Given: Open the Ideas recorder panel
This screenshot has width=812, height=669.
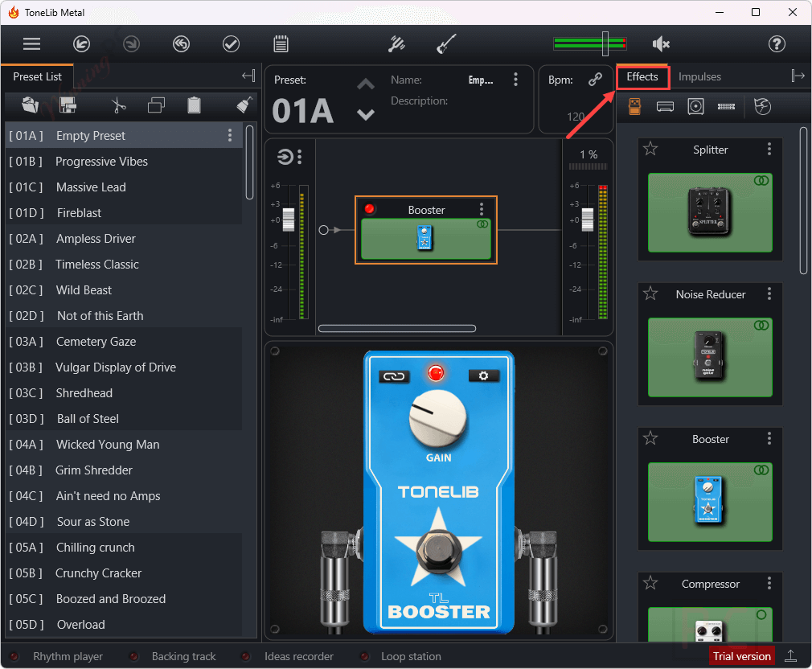Looking at the screenshot, I should [x=299, y=656].
